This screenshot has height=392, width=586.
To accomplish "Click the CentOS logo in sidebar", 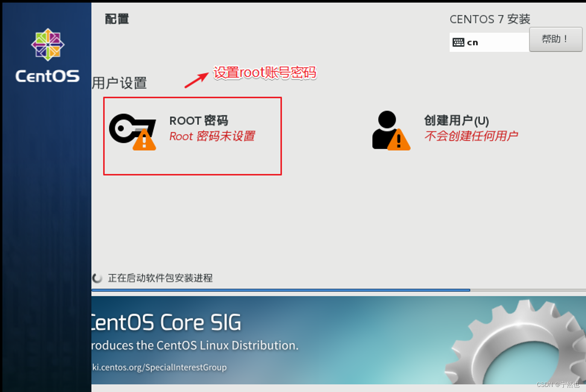I will pos(47,44).
